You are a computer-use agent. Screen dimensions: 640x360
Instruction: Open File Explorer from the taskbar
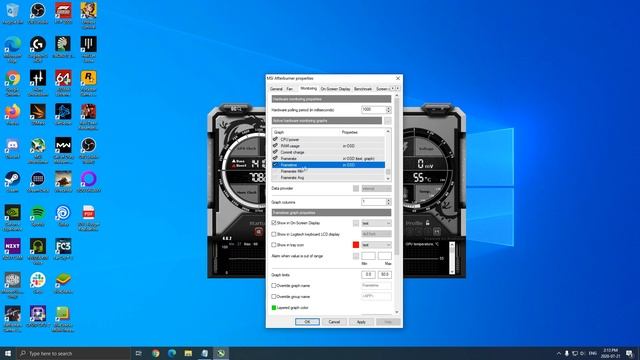pos(188,353)
